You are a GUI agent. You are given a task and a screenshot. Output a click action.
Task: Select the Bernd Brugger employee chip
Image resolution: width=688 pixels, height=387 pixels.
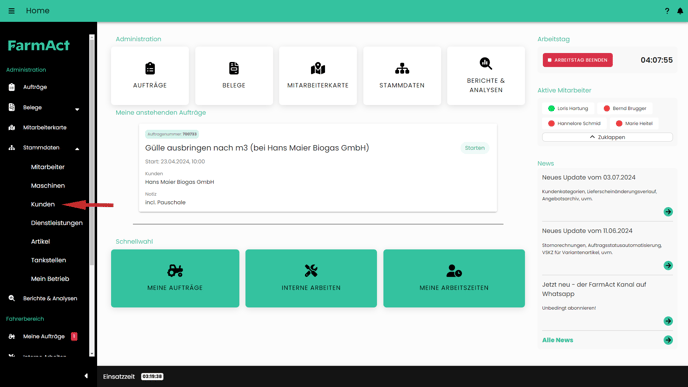coord(625,108)
